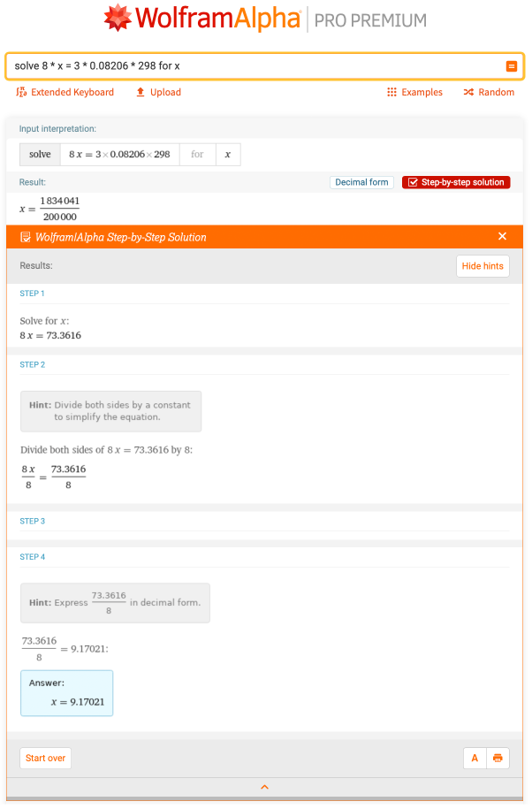This screenshot has height=809, width=532.
Task: Click the equation '8 x = 73.3616' in Step 1
Action: click(x=50, y=336)
